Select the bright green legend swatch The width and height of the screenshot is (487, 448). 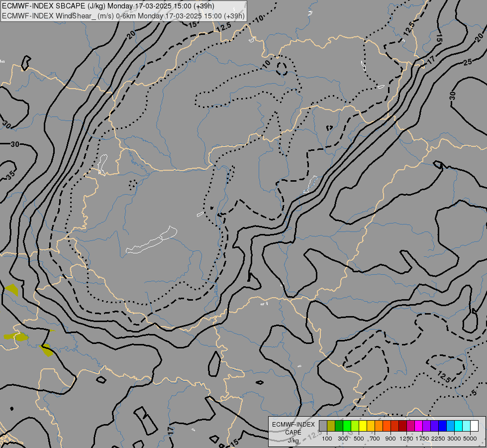click(x=347, y=426)
